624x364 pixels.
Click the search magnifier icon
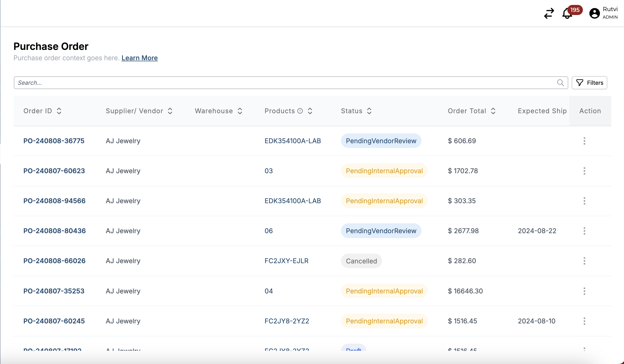click(560, 83)
